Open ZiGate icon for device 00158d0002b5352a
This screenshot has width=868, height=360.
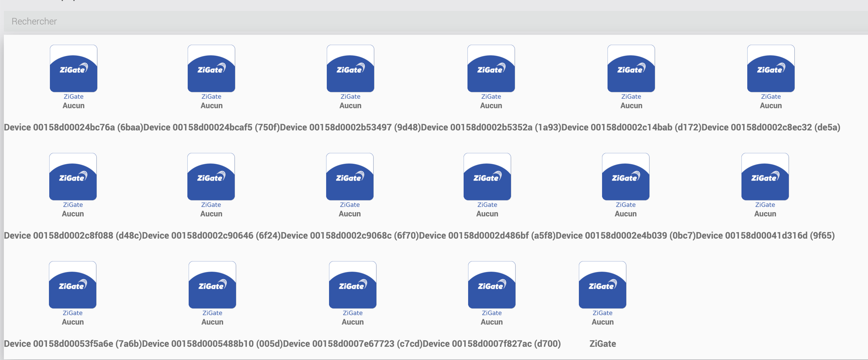[491, 69]
